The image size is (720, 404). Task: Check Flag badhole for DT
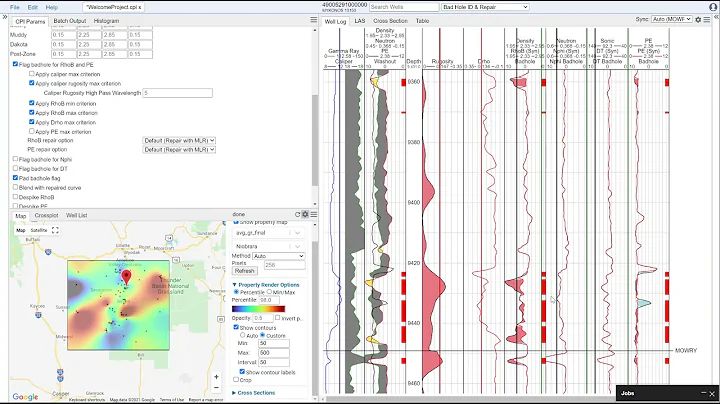pos(15,168)
